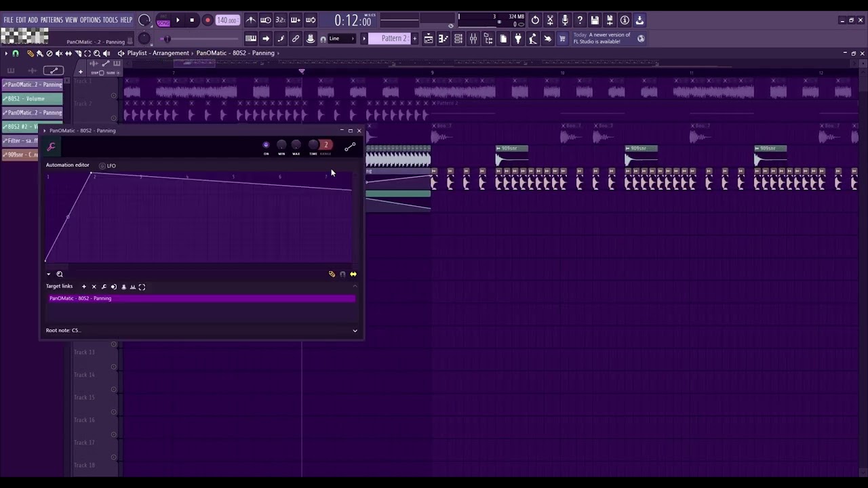Click the microphone one-click recording icon
The width and height of the screenshot is (868, 488).
coord(565,20)
